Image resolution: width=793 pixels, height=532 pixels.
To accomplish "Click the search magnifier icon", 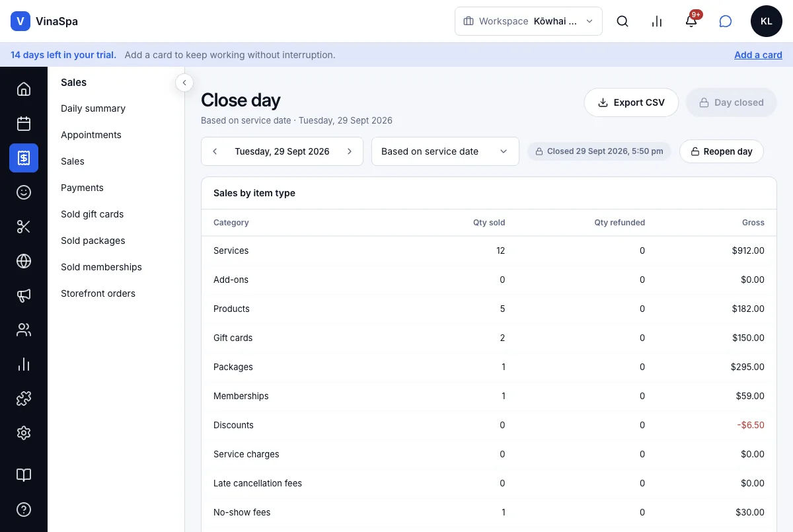I will (623, 21).
